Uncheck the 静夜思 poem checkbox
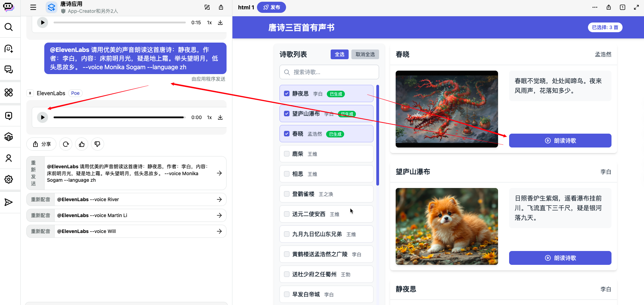Image resolution: width=644 pixels, height=305 pixels. pyautogui.click(x=287, y=93)
